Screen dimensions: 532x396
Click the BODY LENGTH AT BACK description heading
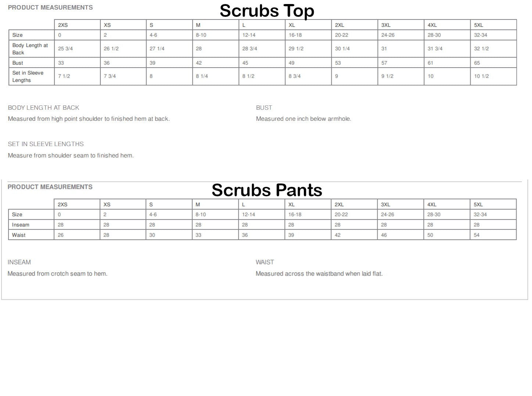[x=43, y=108]
